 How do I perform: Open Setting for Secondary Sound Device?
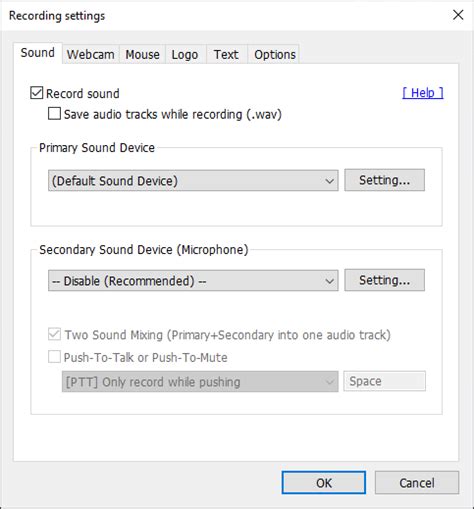pos(385,280)
